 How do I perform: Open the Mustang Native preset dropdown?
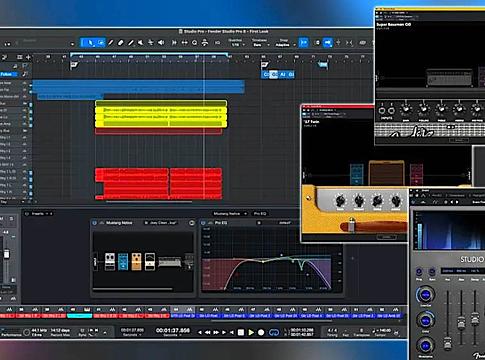click(x=161, y=223)
